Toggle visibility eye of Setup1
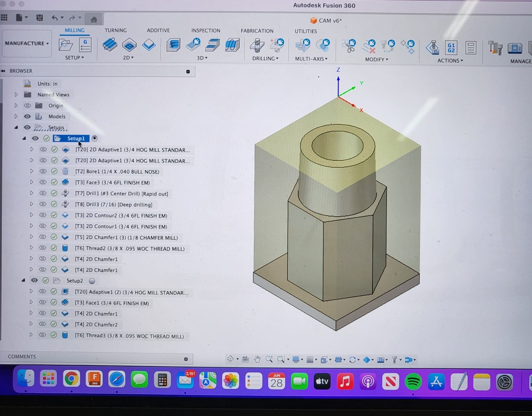 coord(35,138)
